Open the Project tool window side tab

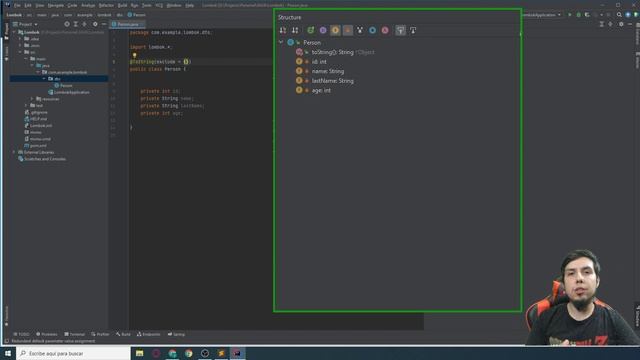6,32
